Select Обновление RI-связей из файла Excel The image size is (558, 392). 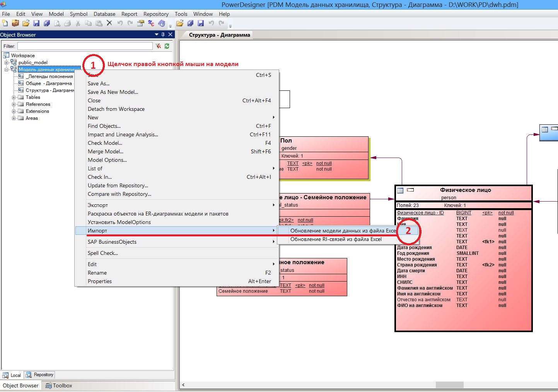point(348,239)
